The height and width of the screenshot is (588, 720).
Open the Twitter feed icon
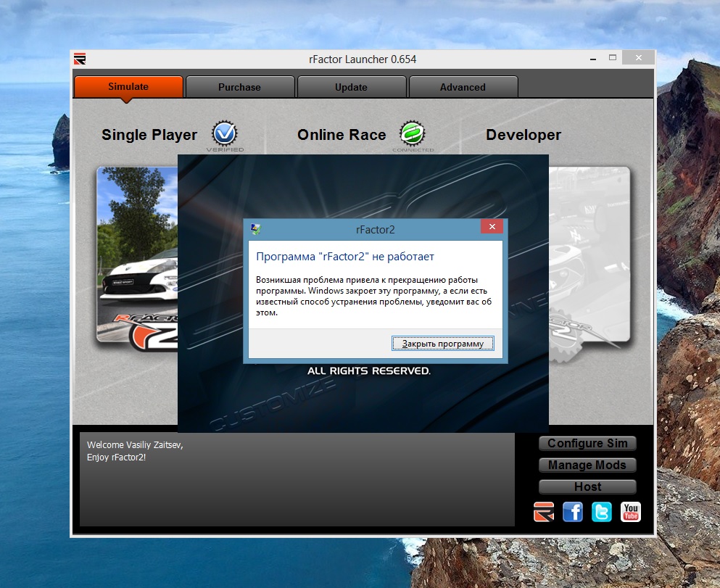[x=602, y=512]
